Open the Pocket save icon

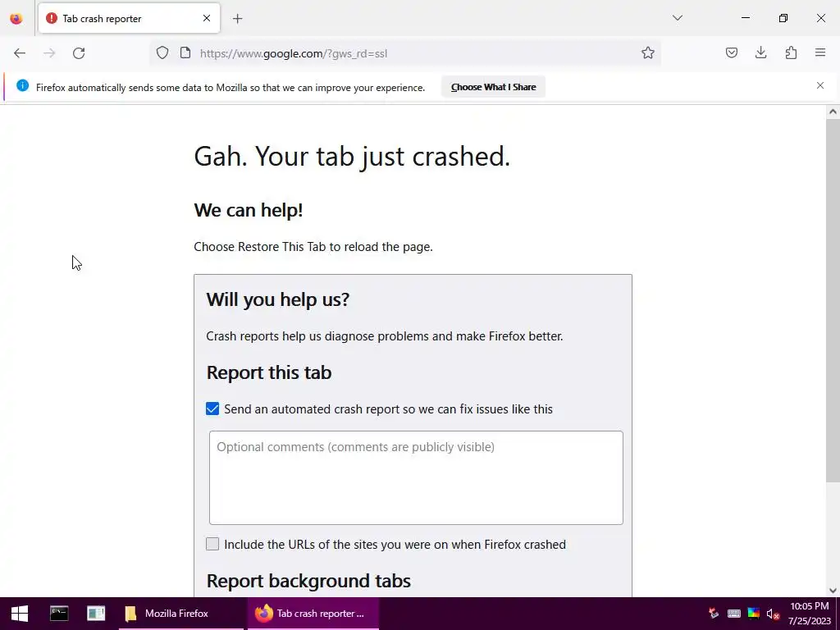[x=731, y=53]
